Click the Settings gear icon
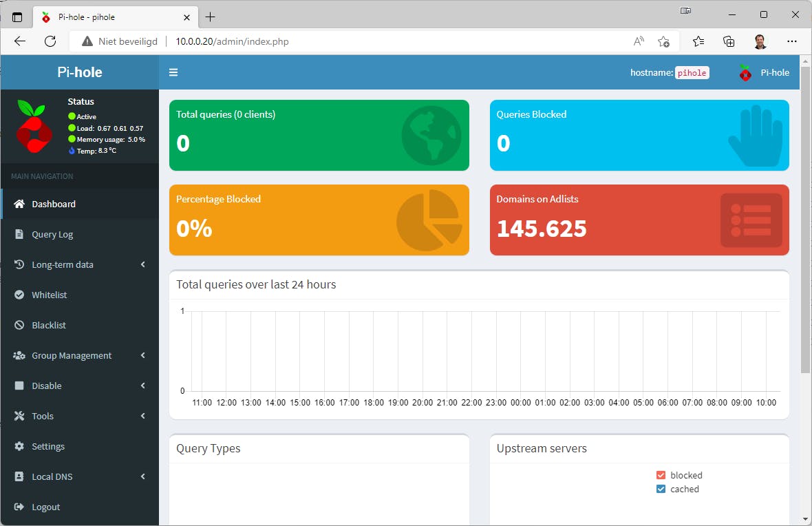The width and height of the screenshot is (812, 526). coord(19,446)
